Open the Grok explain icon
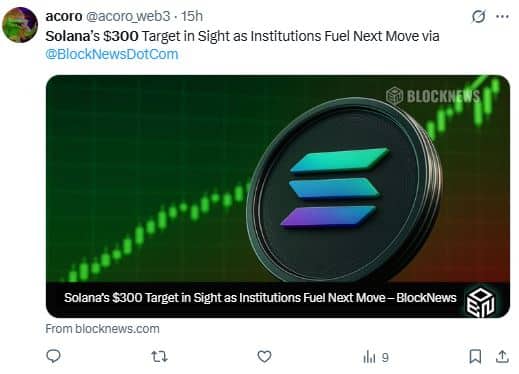 [x=478, y=16]
